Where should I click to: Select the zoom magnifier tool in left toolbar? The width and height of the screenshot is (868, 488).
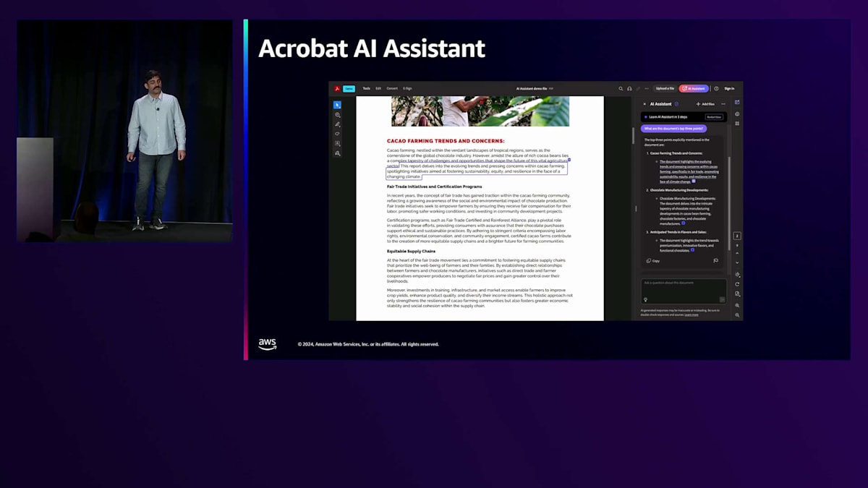point(337,115)
